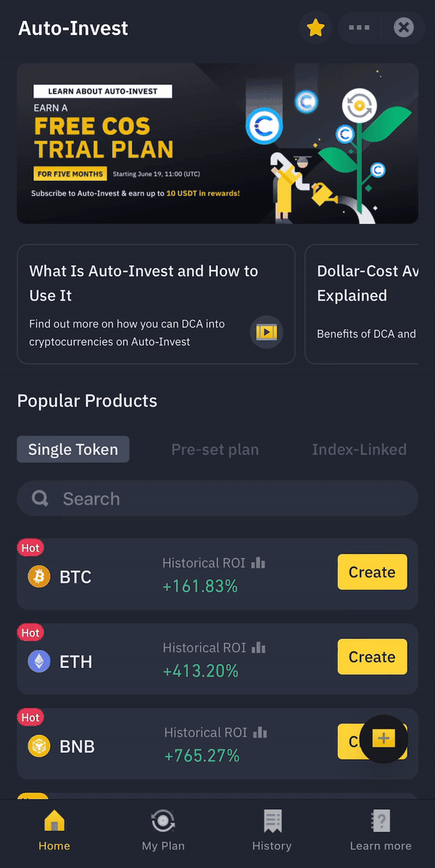
Task: Switch to the Pre-set plan tab
Action: 215,449
